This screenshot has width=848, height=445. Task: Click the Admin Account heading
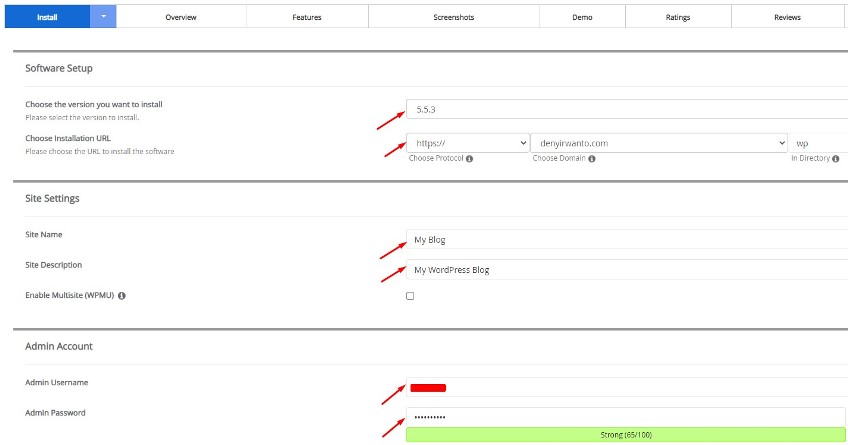coord(59,346)
